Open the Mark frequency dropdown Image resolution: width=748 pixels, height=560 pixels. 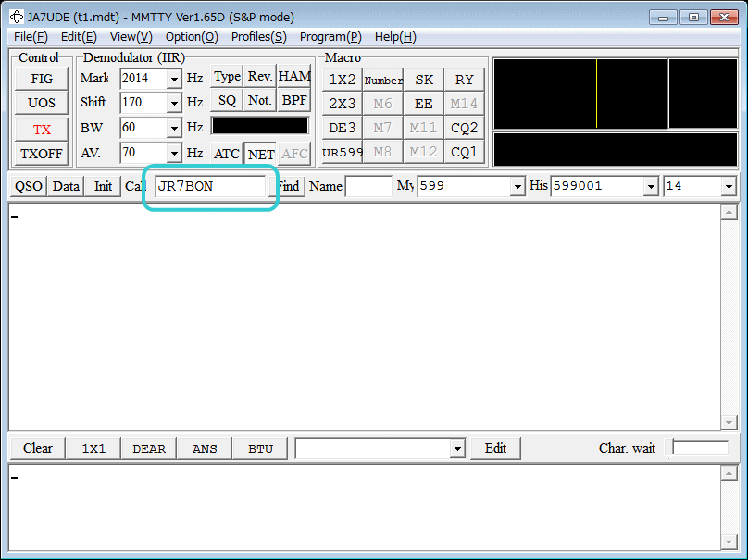(174, 79)
